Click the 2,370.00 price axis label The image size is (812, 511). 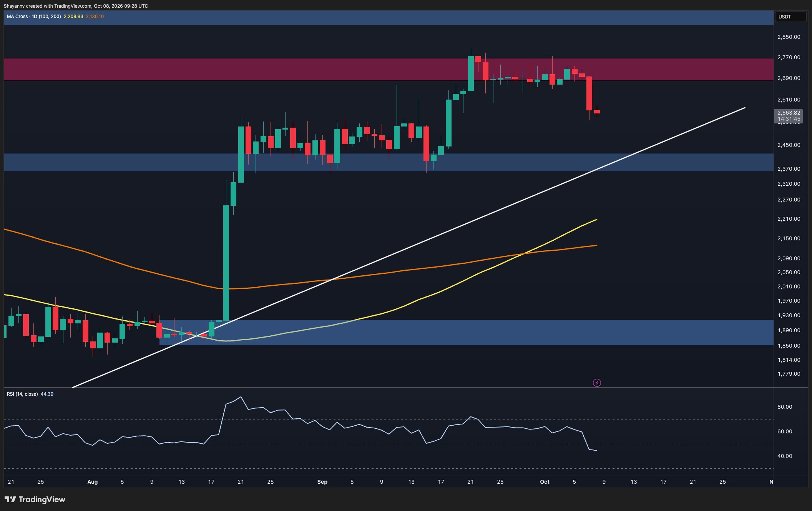pos(789,169)
